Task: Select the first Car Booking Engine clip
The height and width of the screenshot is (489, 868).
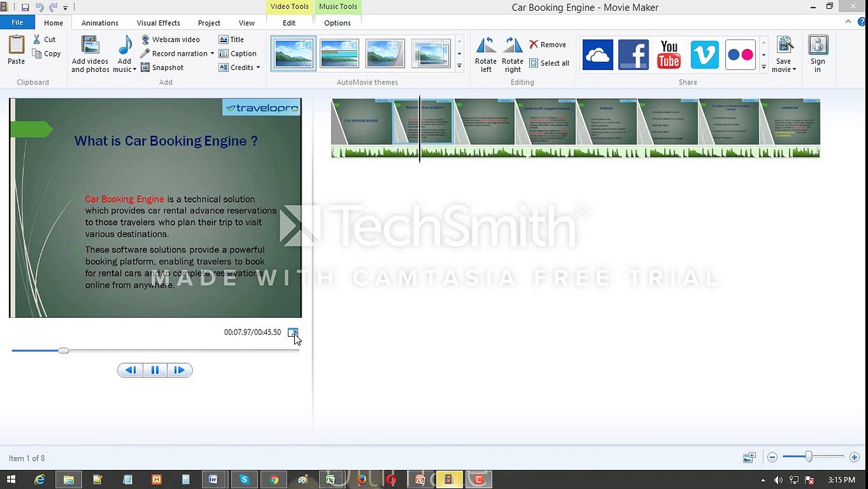Action: [x=362, y=122]
